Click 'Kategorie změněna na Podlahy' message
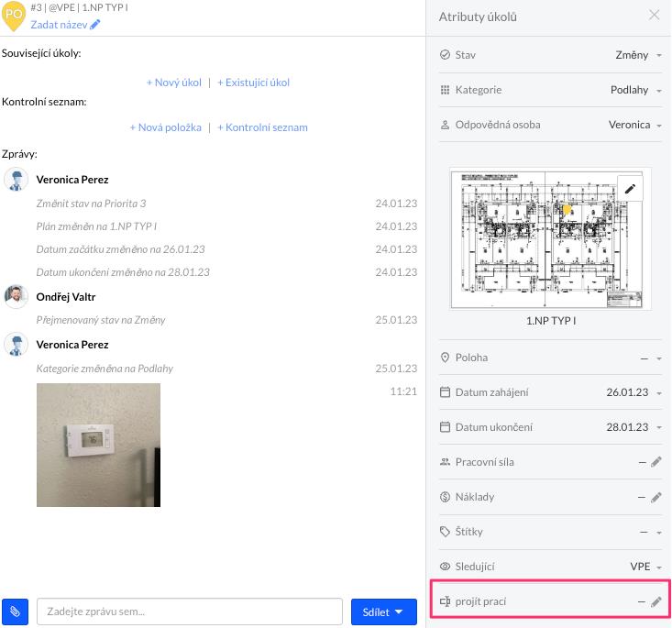The width and height of the screenshot is (672, 628). [105, 369]
